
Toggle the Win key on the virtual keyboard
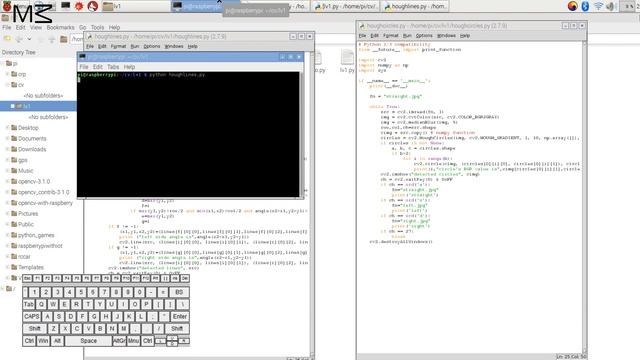tap(43, 340)
